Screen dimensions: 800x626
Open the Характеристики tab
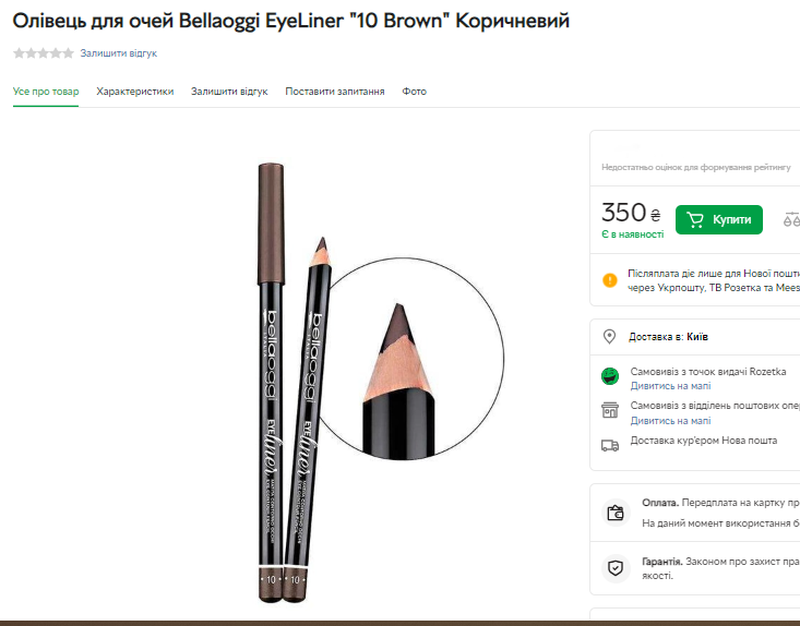pyautogui.click(x=135, y=91)
